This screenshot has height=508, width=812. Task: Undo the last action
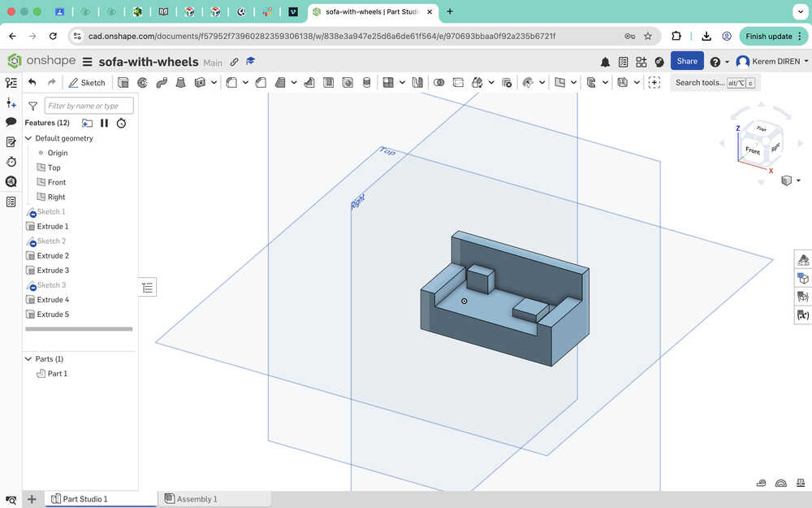pyautogui.click(x=32, y=82)
